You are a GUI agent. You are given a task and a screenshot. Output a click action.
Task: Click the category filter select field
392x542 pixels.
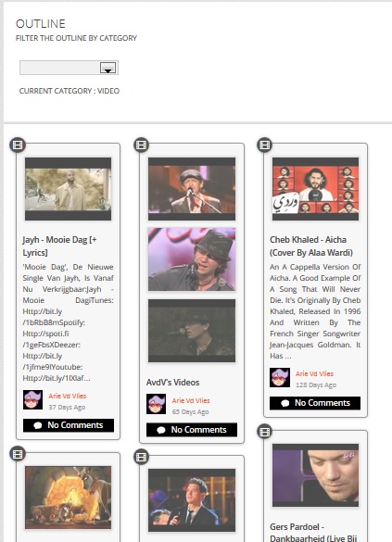(69, 68)
